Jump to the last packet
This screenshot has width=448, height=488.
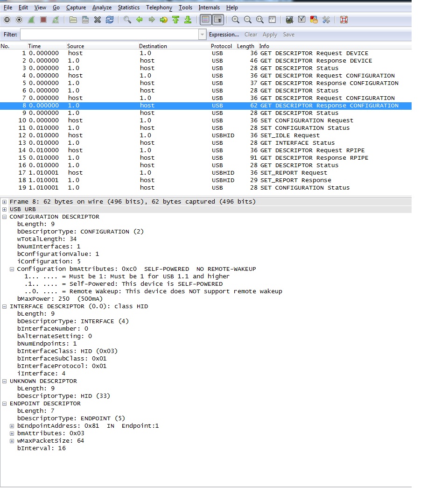coord(188,20)
